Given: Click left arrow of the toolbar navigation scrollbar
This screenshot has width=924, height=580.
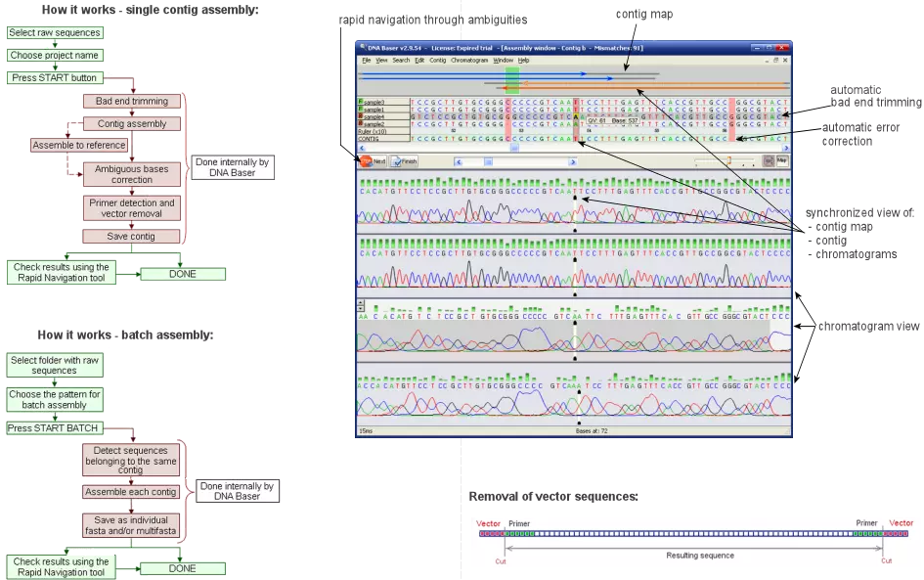Looking at the screenshot, I should [x=459, y=161].
